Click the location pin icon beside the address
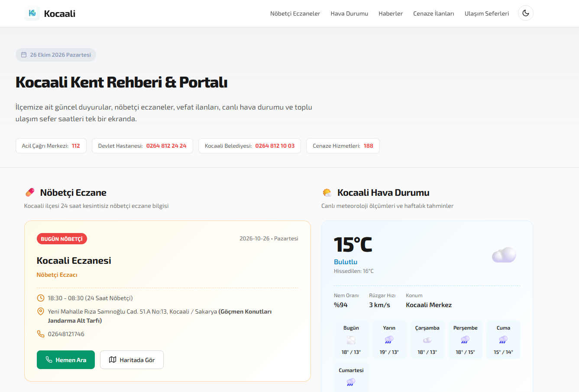The image size is (579, 392). 41,311
